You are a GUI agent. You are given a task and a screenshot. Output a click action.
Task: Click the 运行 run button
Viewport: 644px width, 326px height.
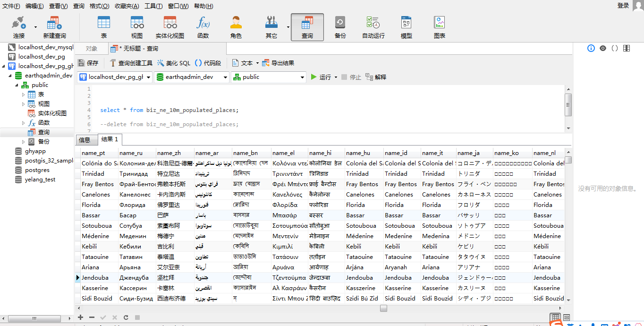324,77
